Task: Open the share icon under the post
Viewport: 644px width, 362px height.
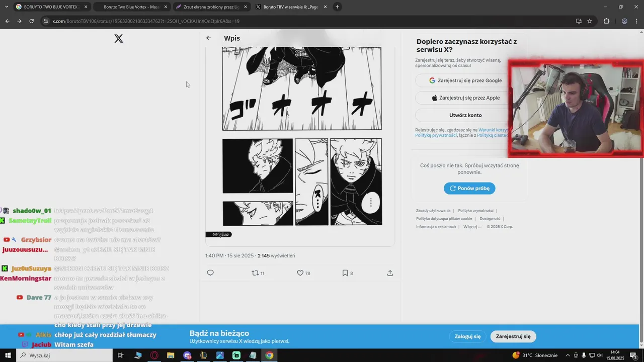Action: pyautogui.click(x=390, y=273)
